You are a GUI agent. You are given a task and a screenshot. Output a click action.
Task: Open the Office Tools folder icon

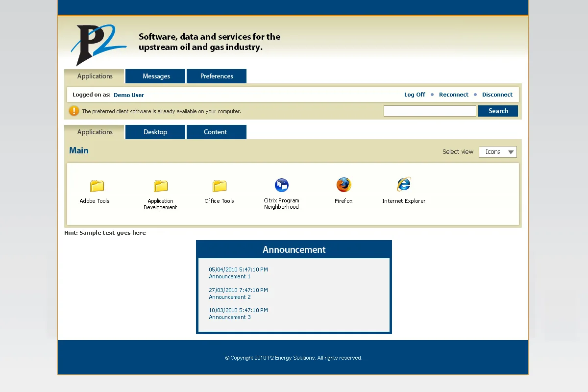220,186
